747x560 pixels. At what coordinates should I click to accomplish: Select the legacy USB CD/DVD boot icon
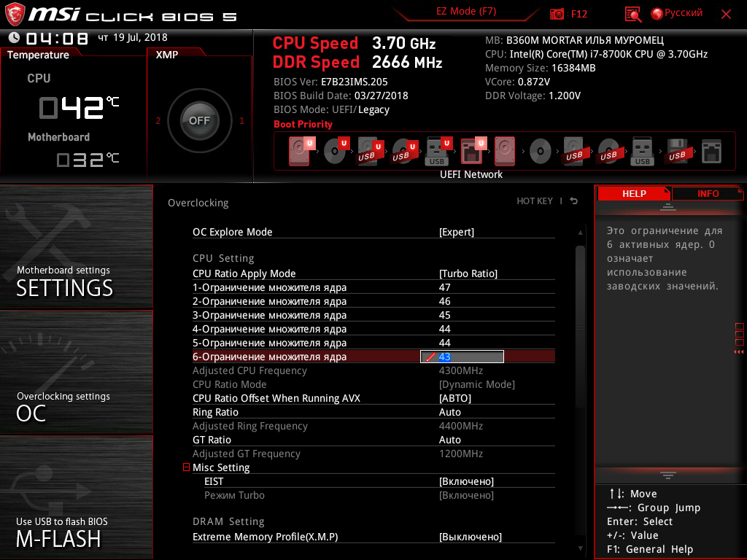tap(608, 152)
